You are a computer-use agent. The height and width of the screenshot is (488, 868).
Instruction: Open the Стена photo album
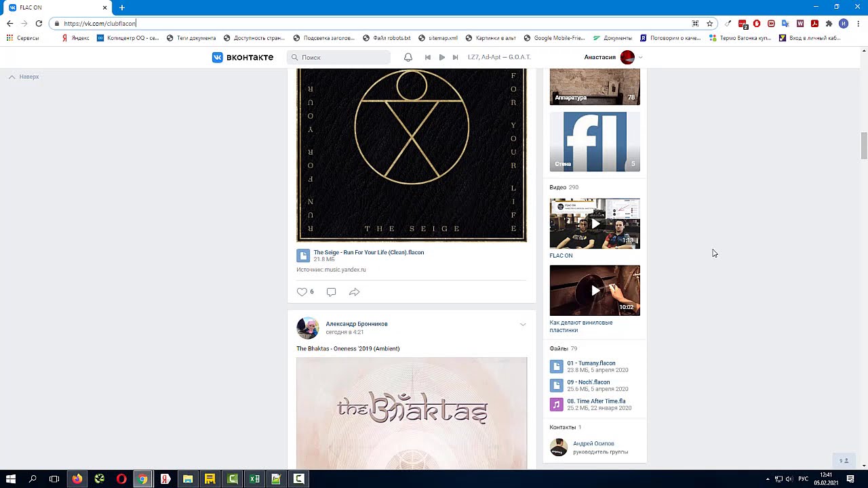[x=595, y=142]
